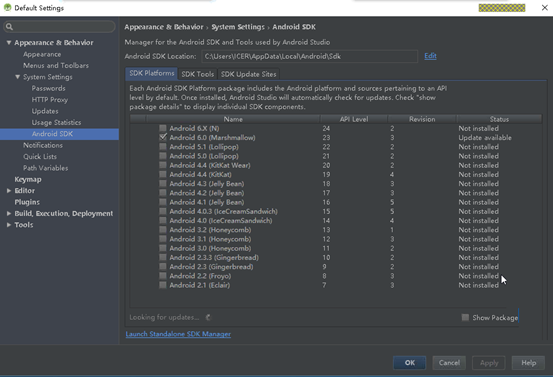Select the Android 4.1 (Jelly Bean) row
Viewport: 553px width, 377px height.
point(335,202)
